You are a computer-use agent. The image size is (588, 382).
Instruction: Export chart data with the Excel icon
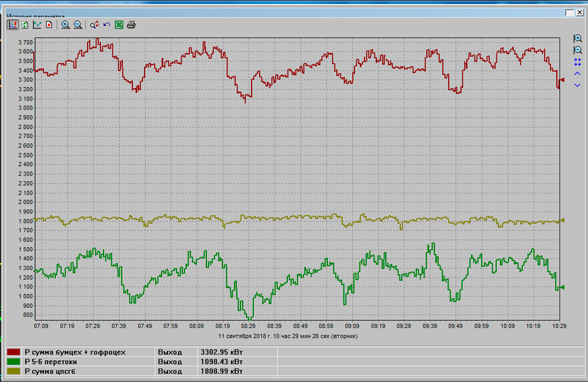(x=119, y=25)
